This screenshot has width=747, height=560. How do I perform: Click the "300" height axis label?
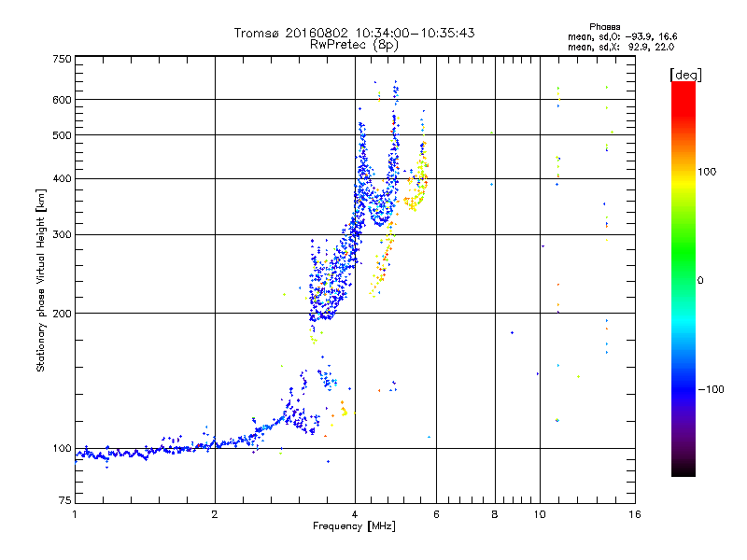pyautogui.click(x=62, y=235)
